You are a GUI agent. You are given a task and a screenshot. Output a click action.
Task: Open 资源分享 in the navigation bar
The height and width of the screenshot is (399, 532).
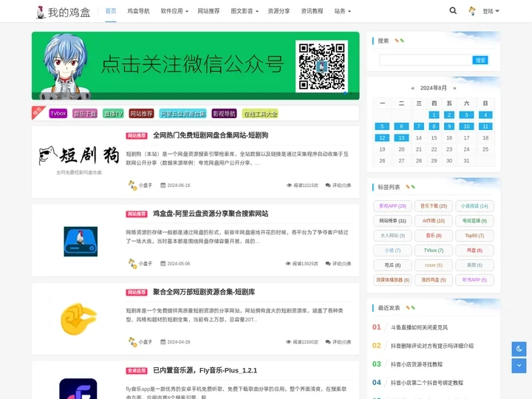(279, 11)
